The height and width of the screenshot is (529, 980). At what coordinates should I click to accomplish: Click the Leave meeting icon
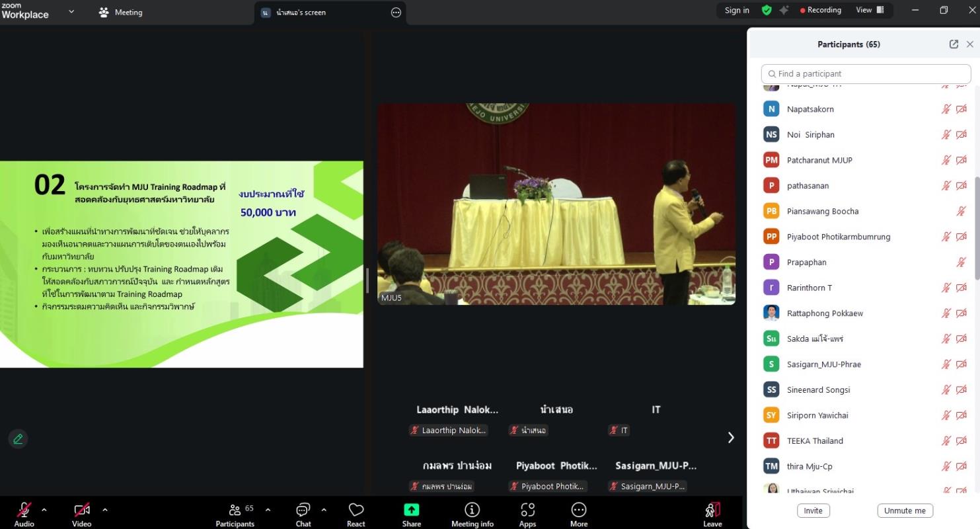712,510
